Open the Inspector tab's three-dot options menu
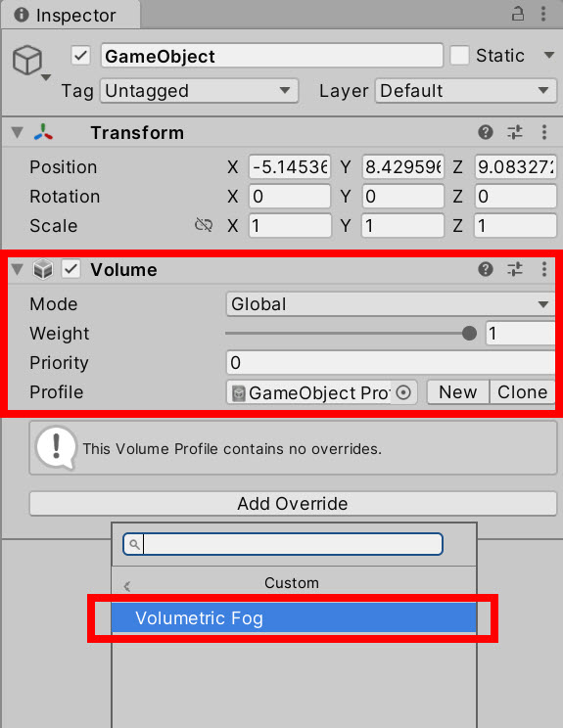This screenshot has height=728, width=563. (x=543, y=14)
